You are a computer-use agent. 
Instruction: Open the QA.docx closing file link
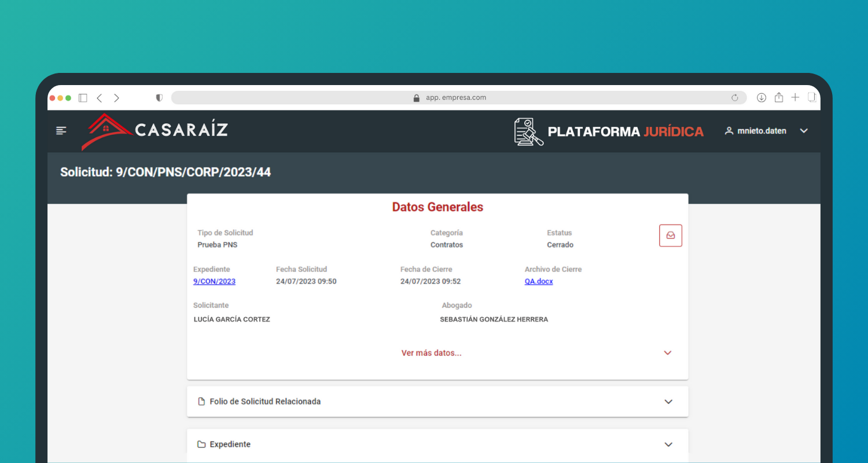[x=538, y=281]
